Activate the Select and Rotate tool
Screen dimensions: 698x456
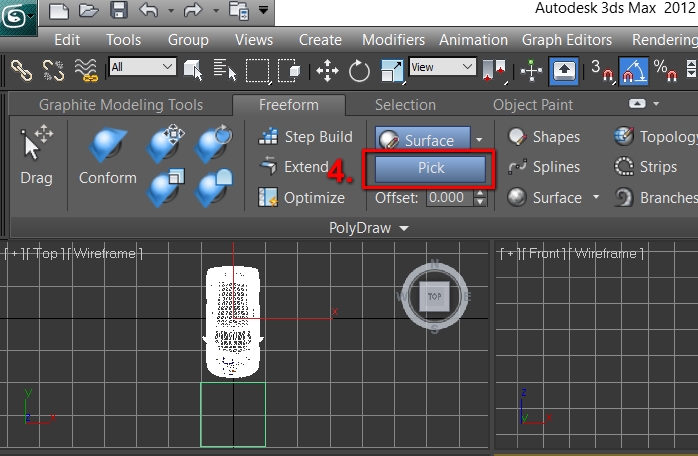pyautogui.click(x=359, y=70)
